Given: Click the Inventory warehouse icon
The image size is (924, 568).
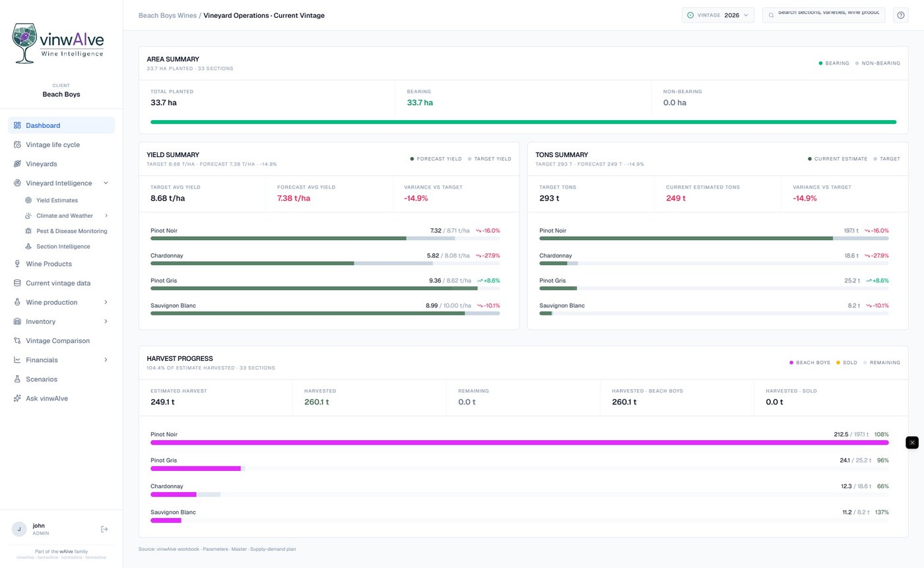Looking at the screenshot, I should tap(18, 321).
